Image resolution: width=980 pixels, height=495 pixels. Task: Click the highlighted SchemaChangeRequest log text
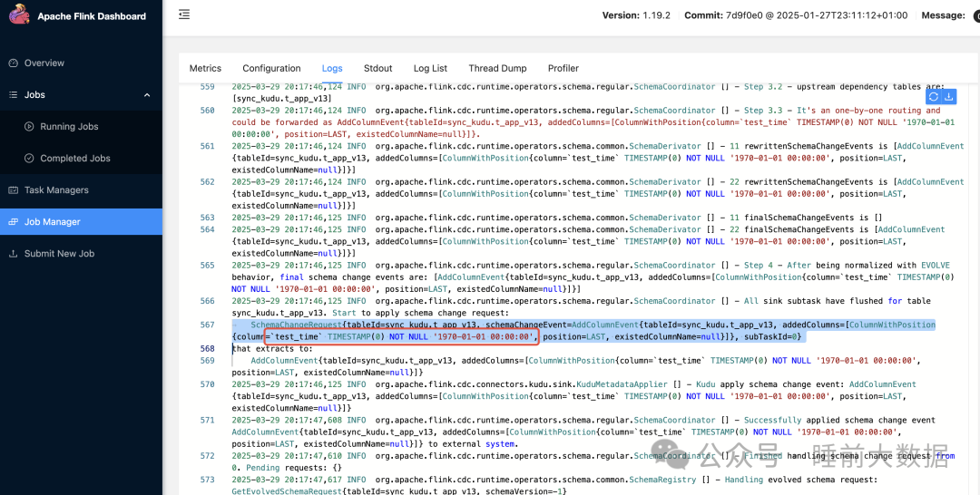[583, 331]
